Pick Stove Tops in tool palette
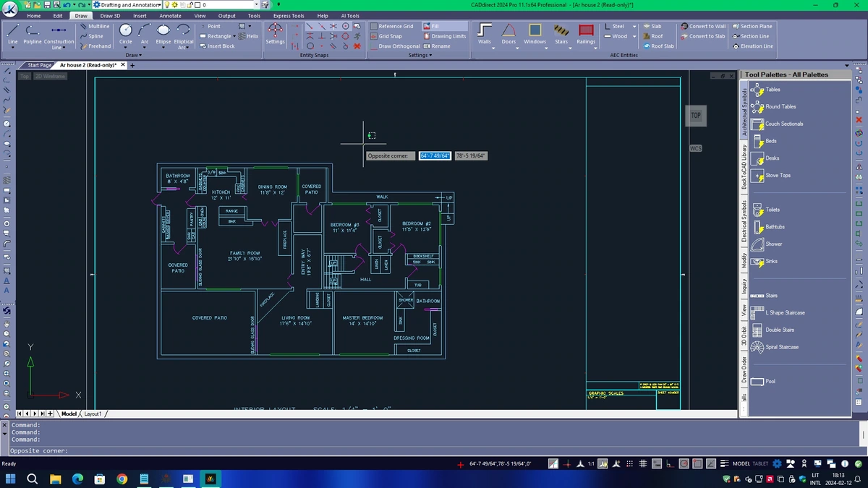 (x=771, y=176)
